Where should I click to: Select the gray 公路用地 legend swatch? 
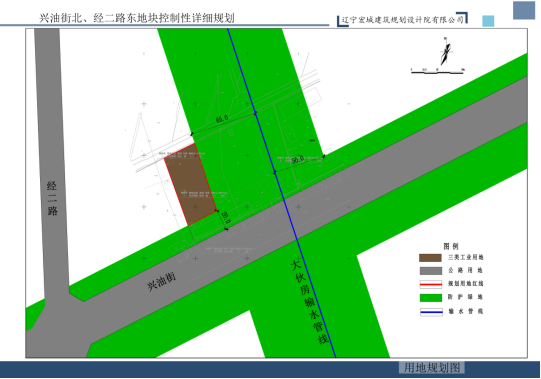pos(431,271)
